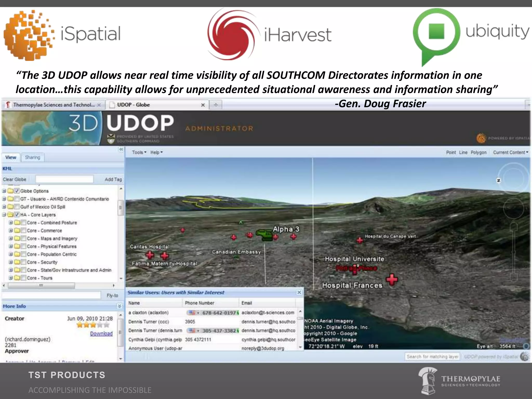Enable the Core - Population Centric checkbox
The width and height of the screenshot is (532, 399).
tap(23, 254)
